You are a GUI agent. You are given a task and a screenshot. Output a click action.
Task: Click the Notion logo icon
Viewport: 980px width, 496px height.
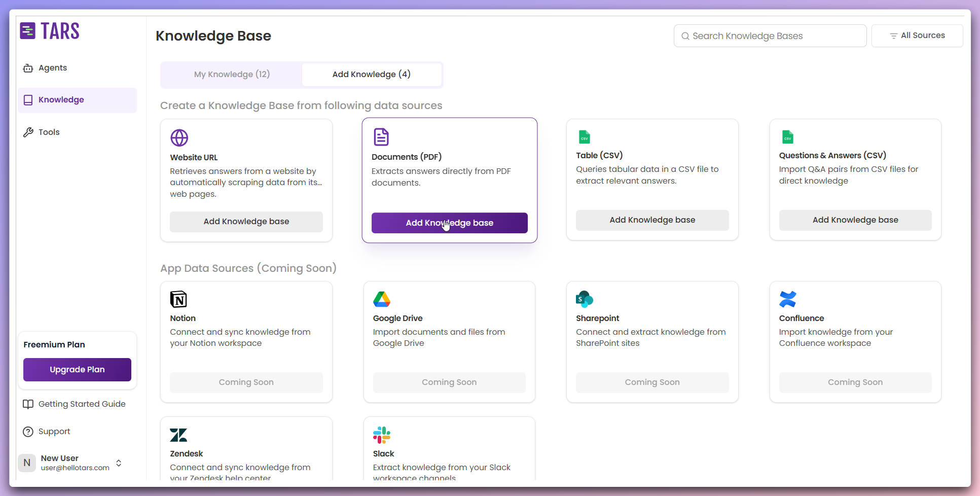[x=178, y=299]
